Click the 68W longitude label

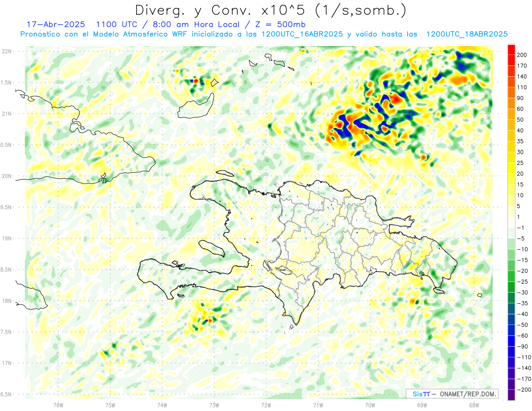click(474, 405)
